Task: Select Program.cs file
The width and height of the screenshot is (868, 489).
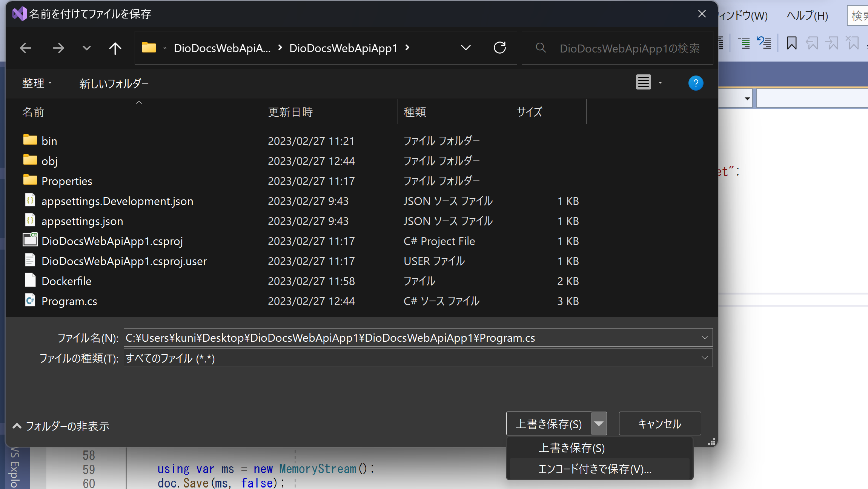Action: coord(69,301)
